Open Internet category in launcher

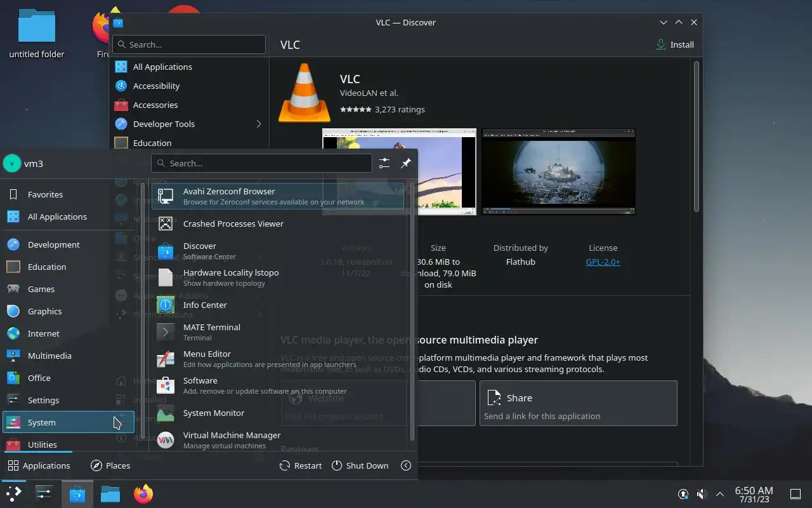(x=69, y=333)
